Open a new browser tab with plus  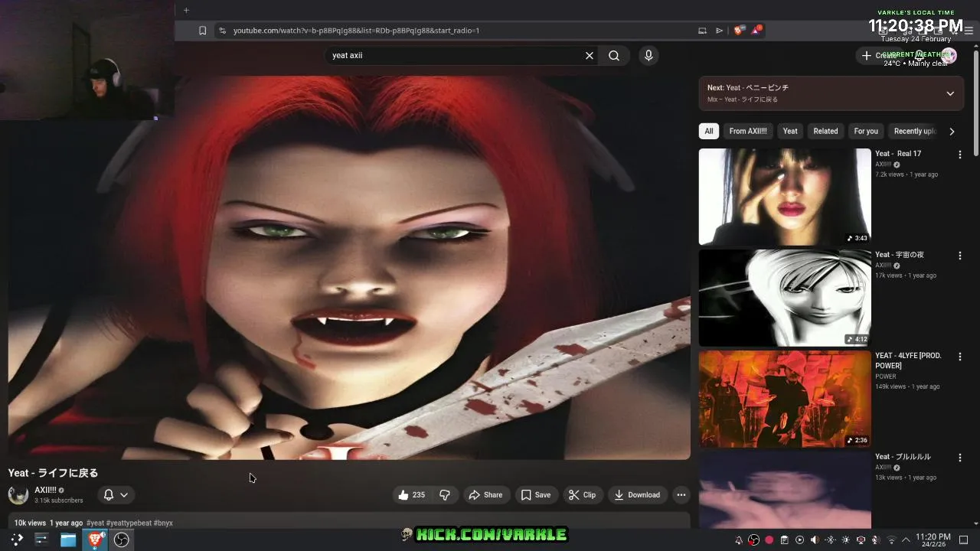(186, 10)
